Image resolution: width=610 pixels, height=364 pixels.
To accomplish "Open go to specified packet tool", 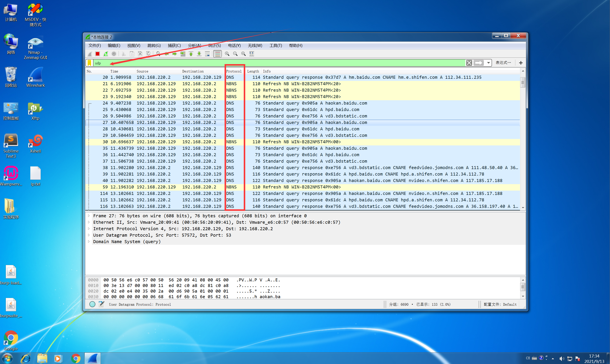I will [x=183, y=54].
